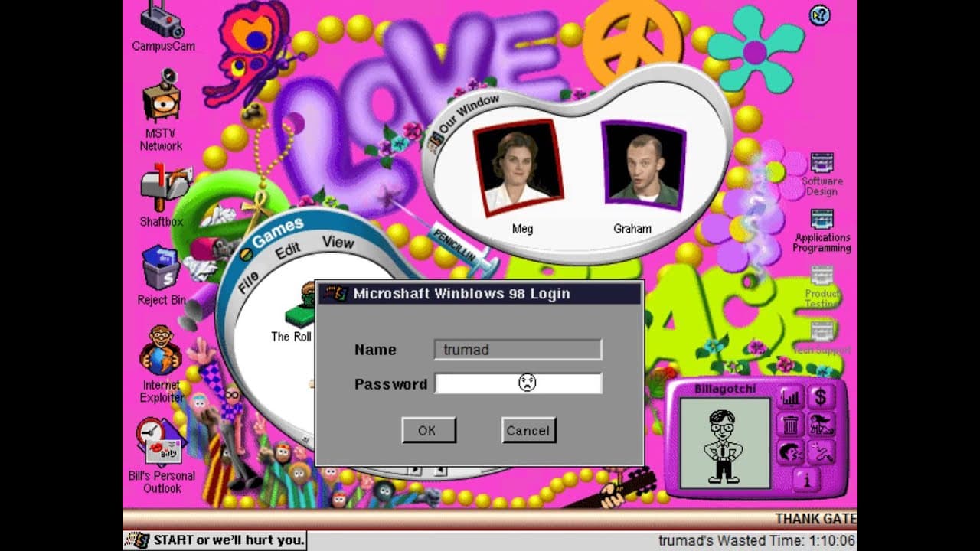Click the Billagotchi dollar sign button
The width and height of the screenshot is (980, 551).
821,396
